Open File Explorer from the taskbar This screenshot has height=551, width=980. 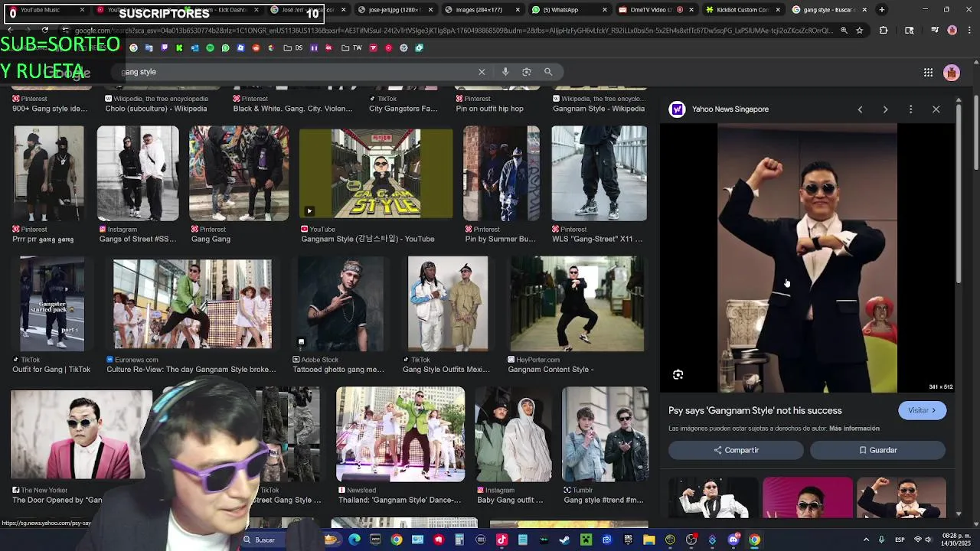coord(649,540)
